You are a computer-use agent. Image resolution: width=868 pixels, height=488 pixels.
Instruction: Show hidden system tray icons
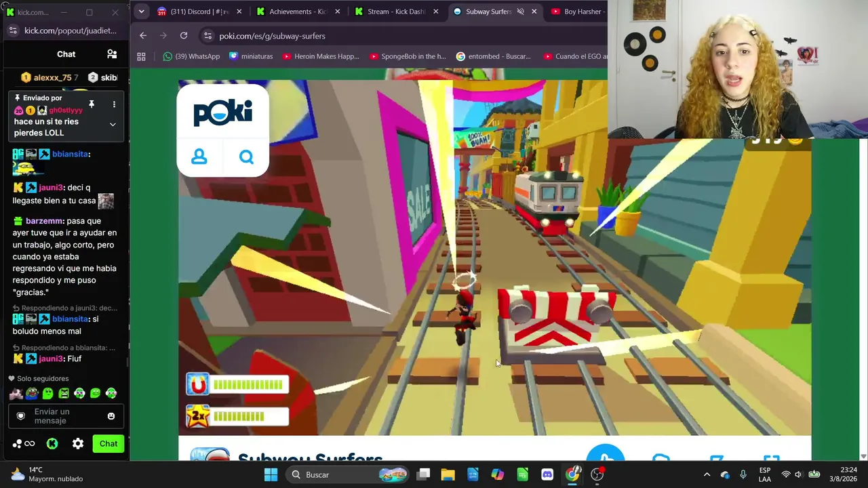(707, 474)
